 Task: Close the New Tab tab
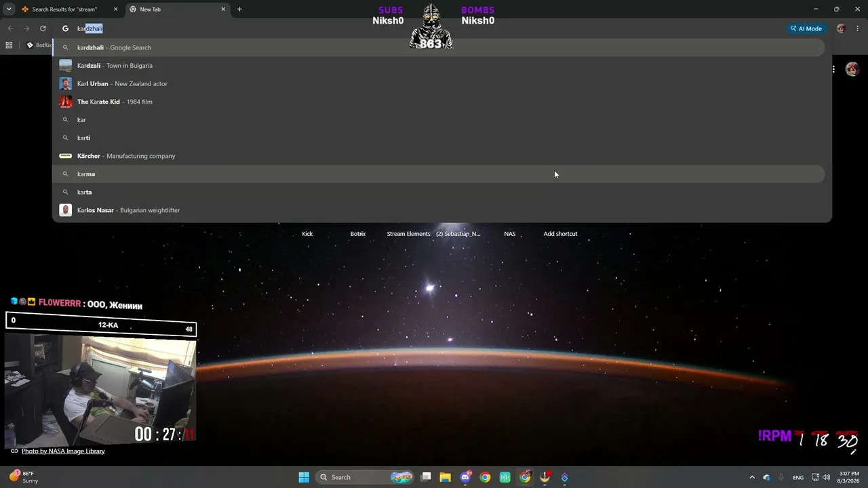pyautogui.click(x=223, y=9)
